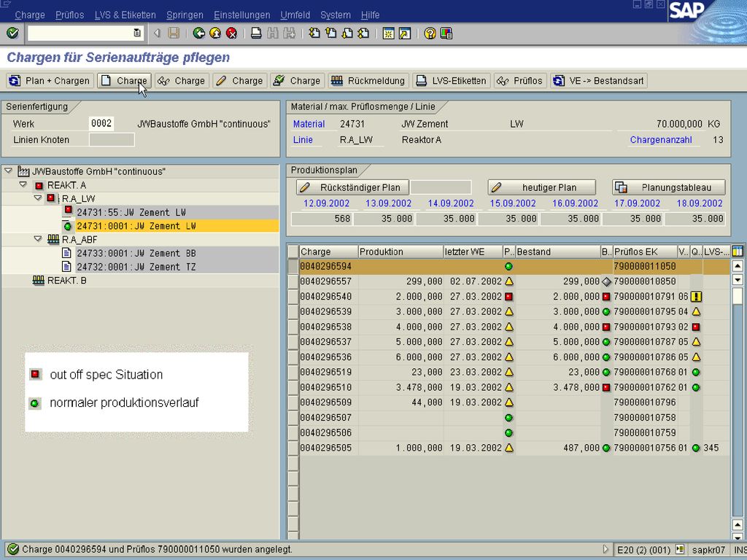Click the Prüflos display button
Image resolution: width=747 pixels, height=560 pixels.
click(x=520, y=81)
